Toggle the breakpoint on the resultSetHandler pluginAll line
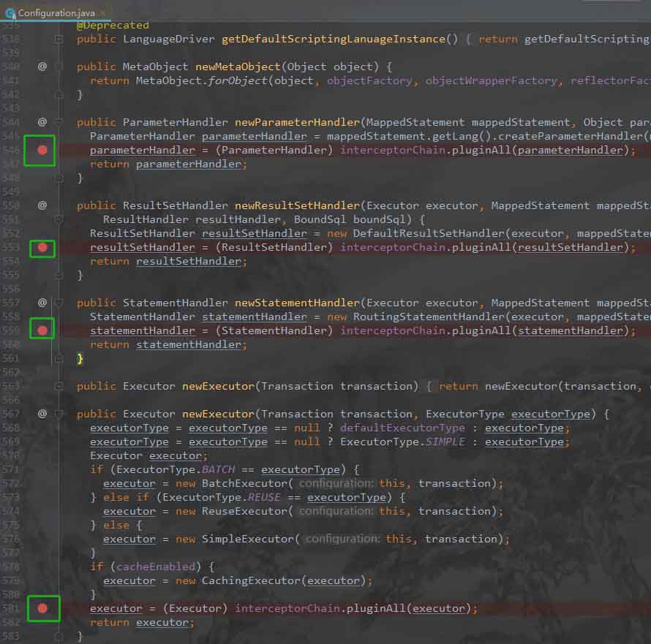 click(x=42, y=248)
